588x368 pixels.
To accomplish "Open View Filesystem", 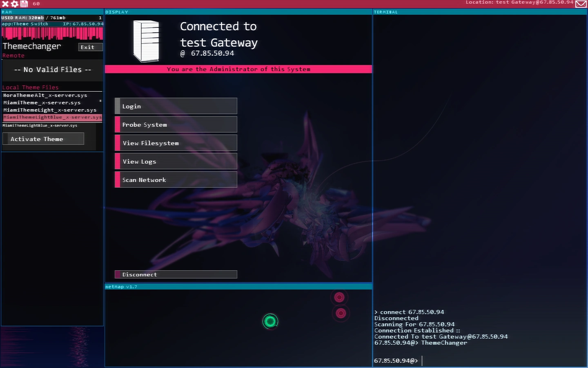I will pos(176,143).
